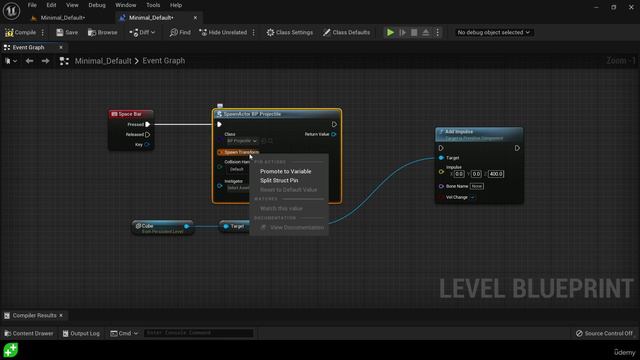The image size is (640, 360).
Task: Navigate back in graph history
Action: [x=29, y=61]
